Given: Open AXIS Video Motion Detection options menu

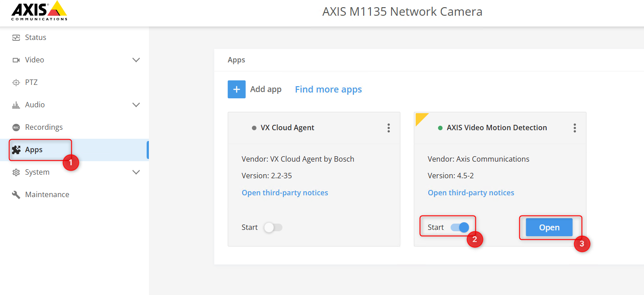Looking at the screenshot, I should (574, 128).
